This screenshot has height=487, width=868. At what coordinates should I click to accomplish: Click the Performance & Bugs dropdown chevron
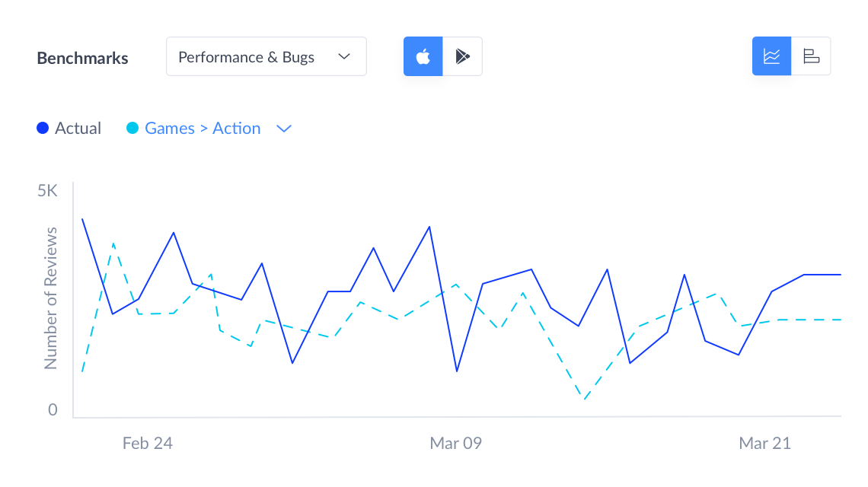(344, 57)
